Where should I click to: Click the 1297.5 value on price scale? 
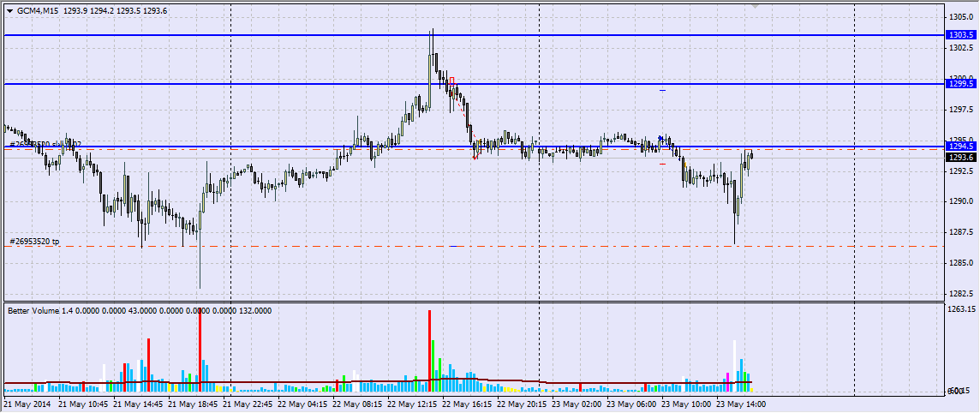point(961,109)
